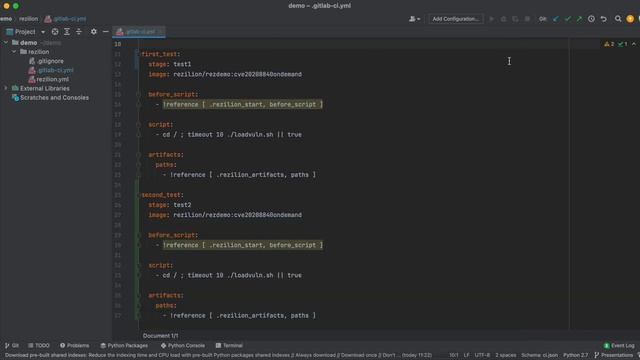The image size is (640, 360).
Task: Close the .gitlab-ci.yml editor tab
Action: (x=160, y=31)
